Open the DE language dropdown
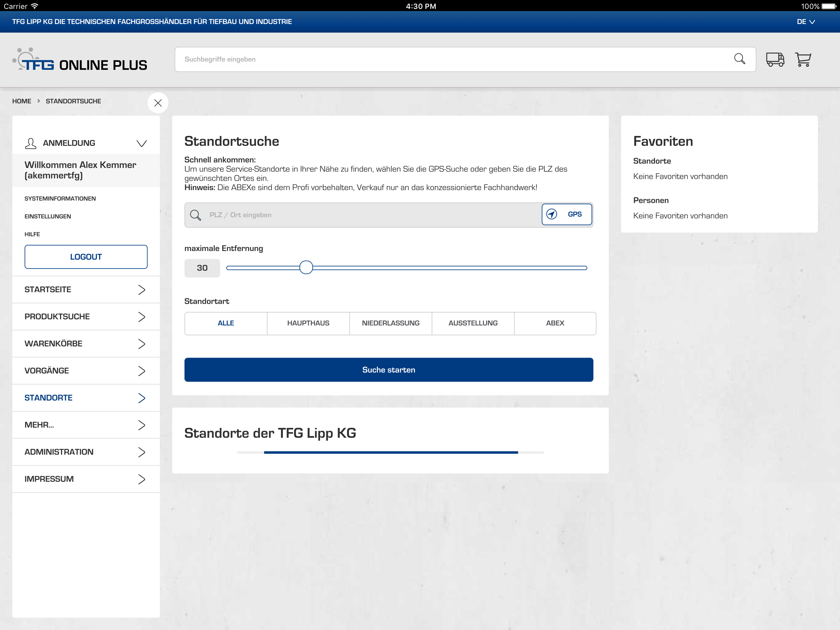 coord(806,22)
